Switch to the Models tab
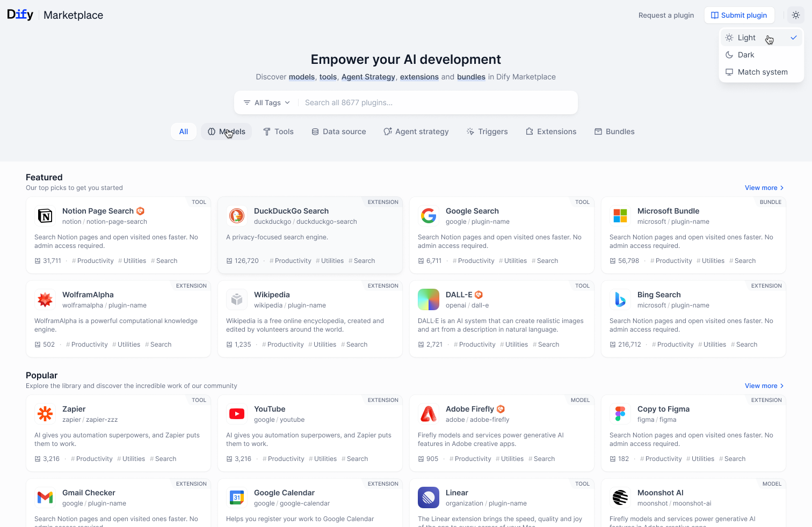This screenshot has width=812, height=527. [x=226, y=131]
